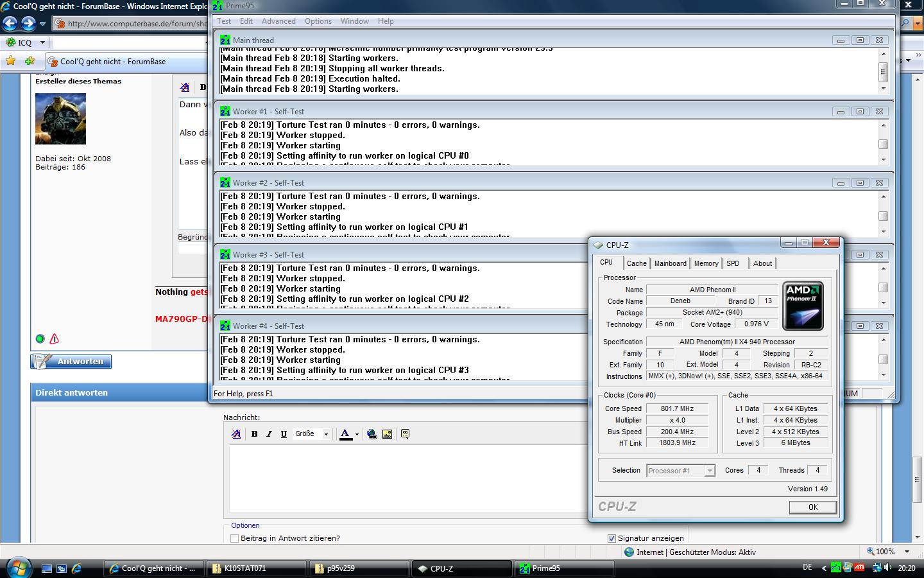This screenshot has width=924, height=578.
Task: Open the ICQ toolbar dropdown arrow
Action: [42, 42]
